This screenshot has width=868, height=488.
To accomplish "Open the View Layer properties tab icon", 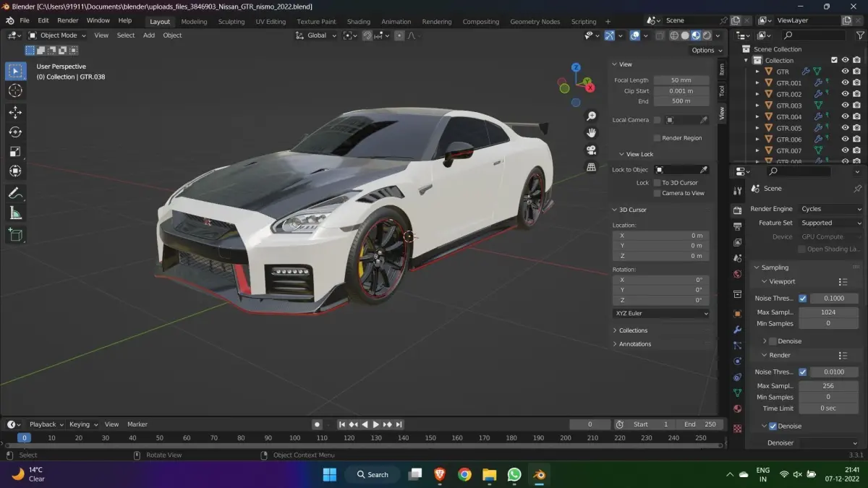I will [x=737, y=242].
